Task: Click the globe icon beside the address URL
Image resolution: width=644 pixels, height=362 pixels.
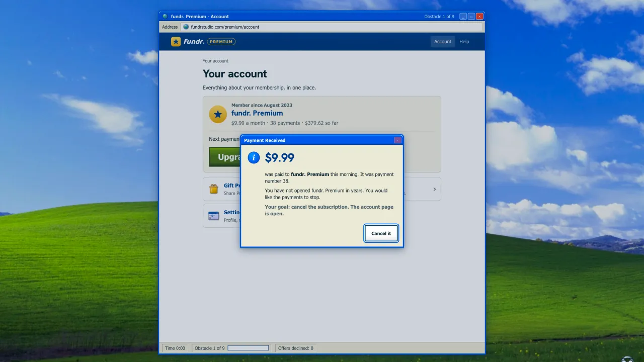Action: [186, 27]
